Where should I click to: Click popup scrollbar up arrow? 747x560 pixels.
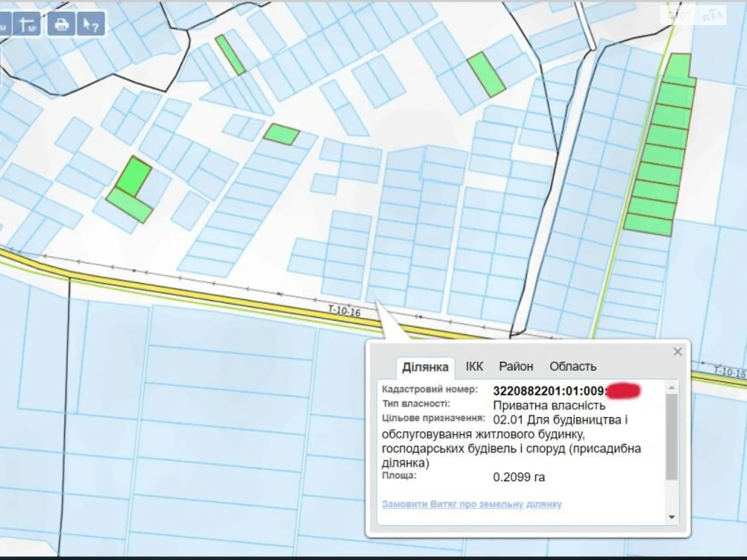pyautogui.click(x=671, y=388)
